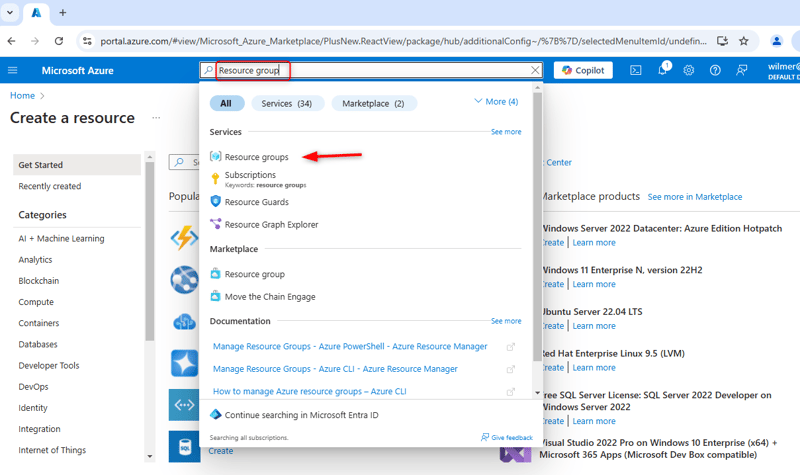Open the Compute category
Screen dimensions: 800x475
click(36, 302)
